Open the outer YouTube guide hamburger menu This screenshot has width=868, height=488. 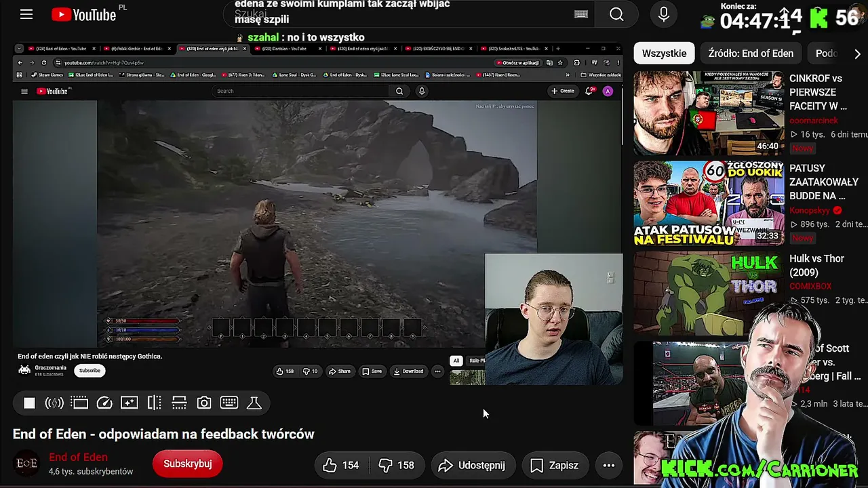click(x=26, y=14)
